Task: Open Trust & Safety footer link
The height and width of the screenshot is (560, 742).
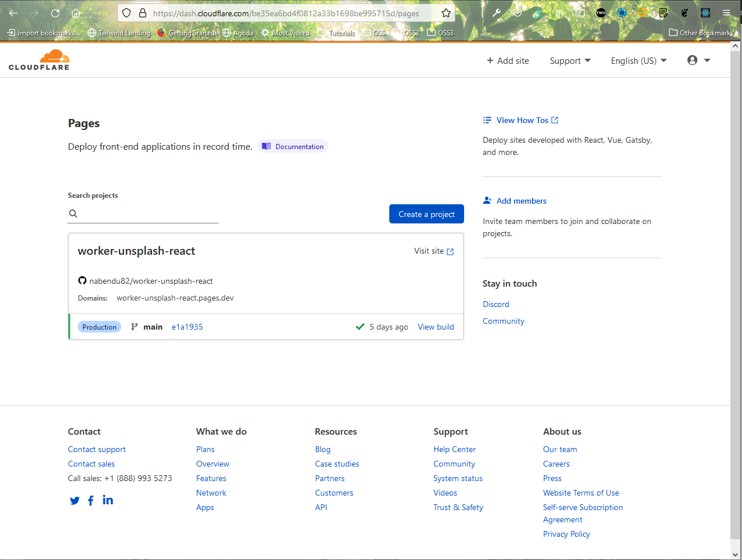Action: 458,508
